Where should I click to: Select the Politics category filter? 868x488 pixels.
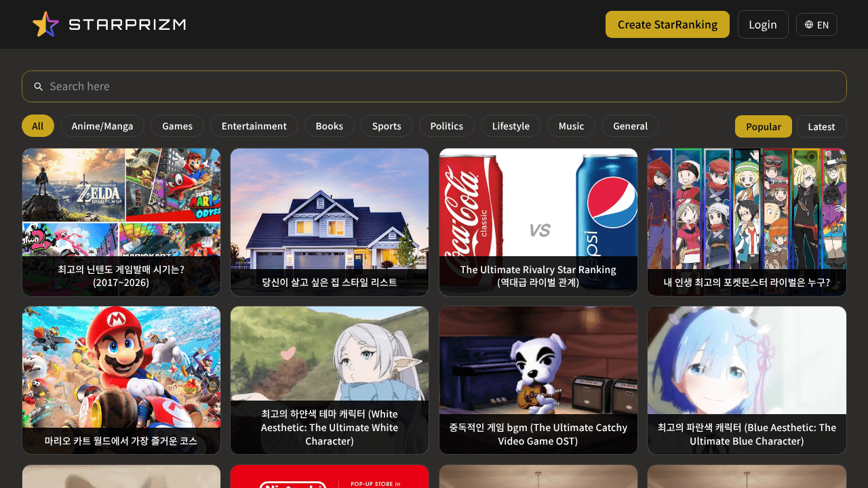coord(447,126)
